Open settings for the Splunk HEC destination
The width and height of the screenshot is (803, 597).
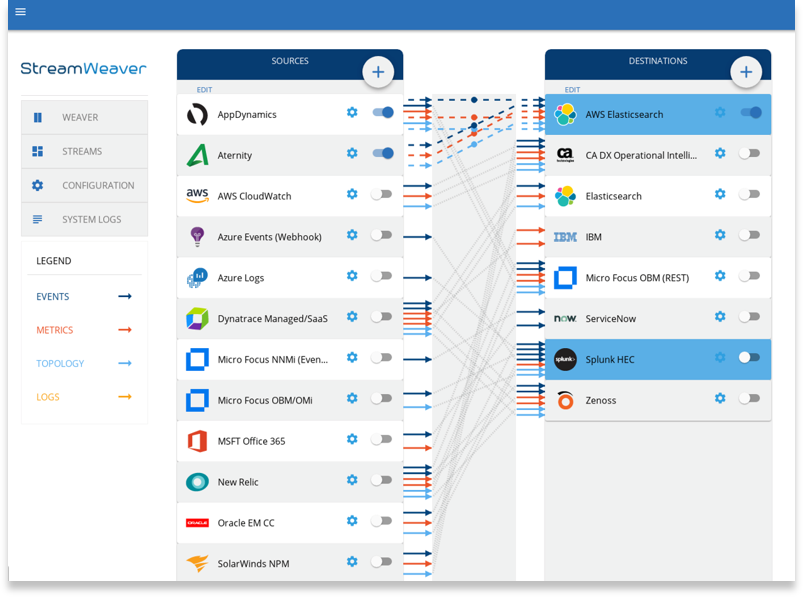tap(720, 357)
